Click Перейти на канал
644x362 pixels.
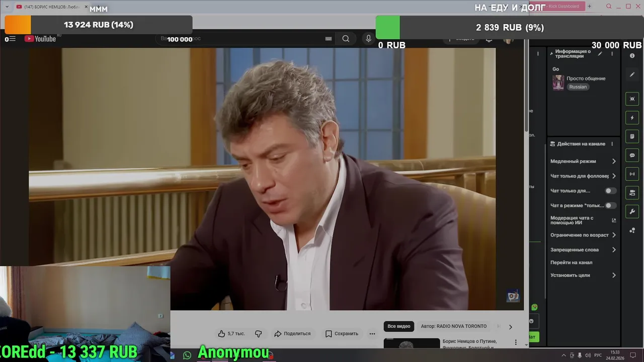coord(571,262)
